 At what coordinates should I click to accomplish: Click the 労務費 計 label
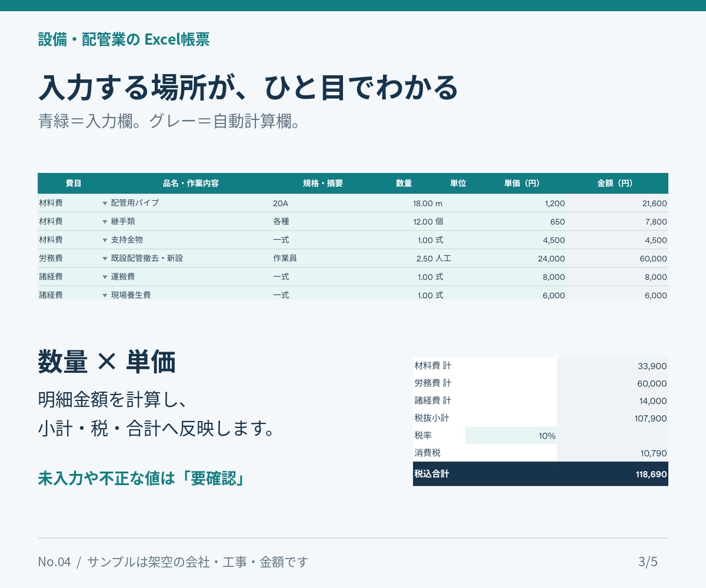click(x=432, y=383)
